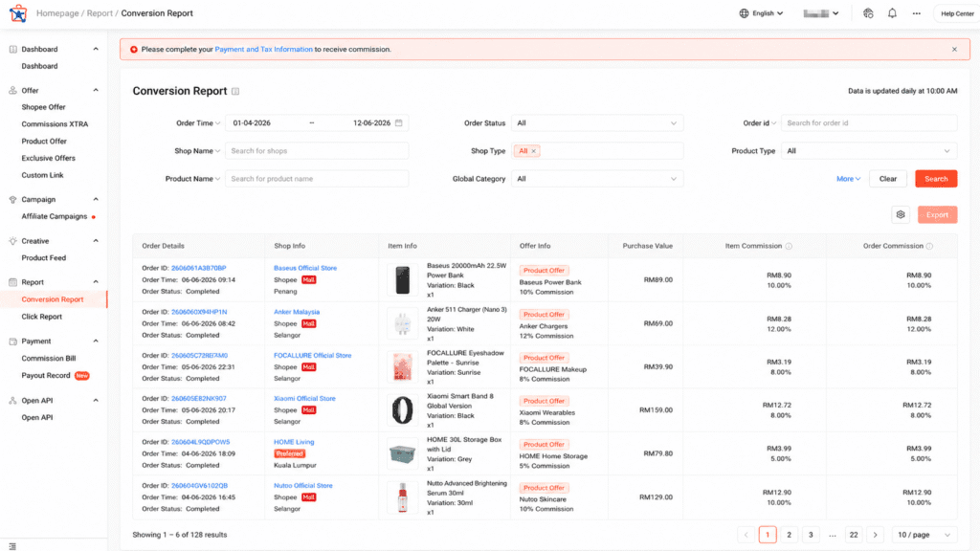Open the Order Status dropdown

[597, 123]
